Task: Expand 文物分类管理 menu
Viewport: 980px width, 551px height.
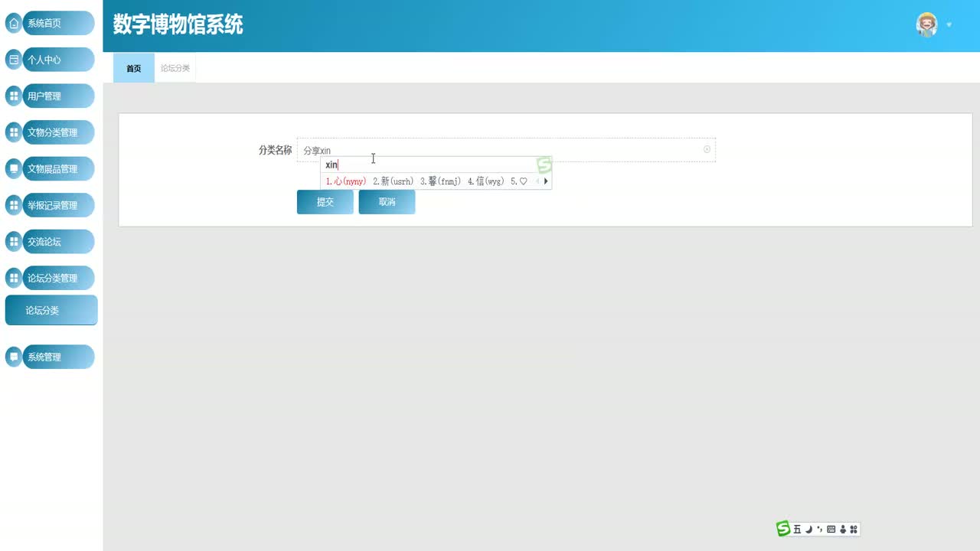Action: click(x=58, y=132)
